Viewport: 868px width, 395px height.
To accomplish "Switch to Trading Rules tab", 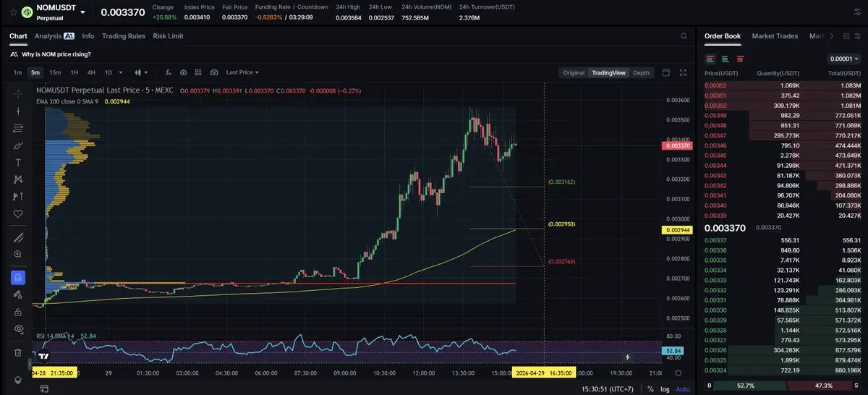I will pyautogui.click(x=124, y=35).
